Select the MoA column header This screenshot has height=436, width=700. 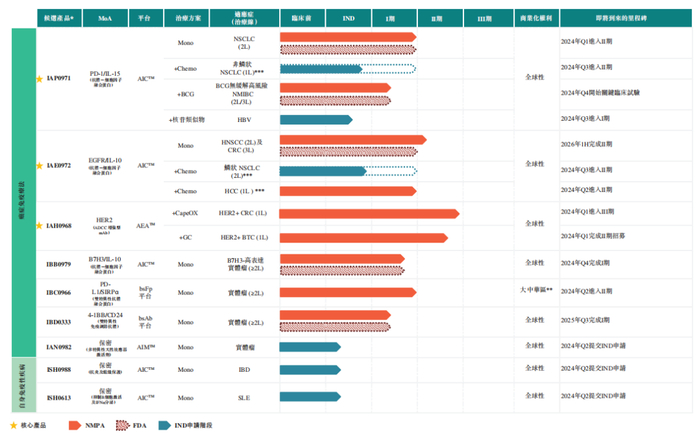point(105,18)
